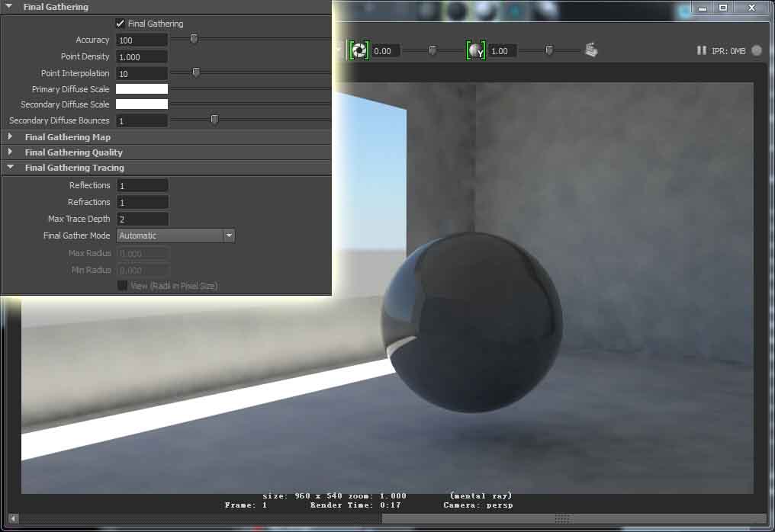This screenshot has height=532, width=775.
Task: Click the gamma slider handle
Action: (x=549, y=50)
